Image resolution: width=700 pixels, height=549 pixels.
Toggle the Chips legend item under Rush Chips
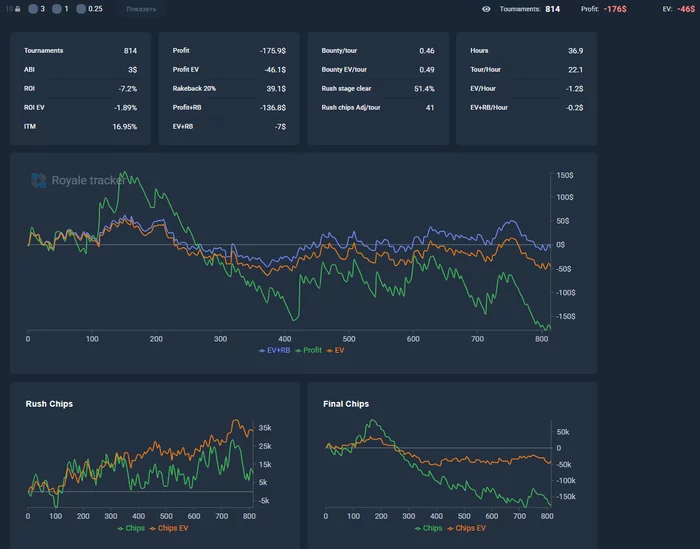coord(131,528)
